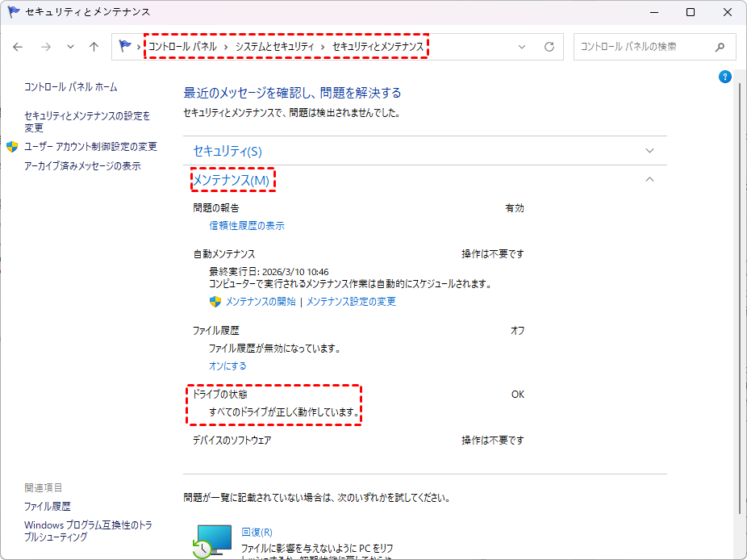The width and height of the screenshot is (747, 560).
Task: Click メンテナンスの開始 link
Action: pyautogui.click(x=260, y=302)
